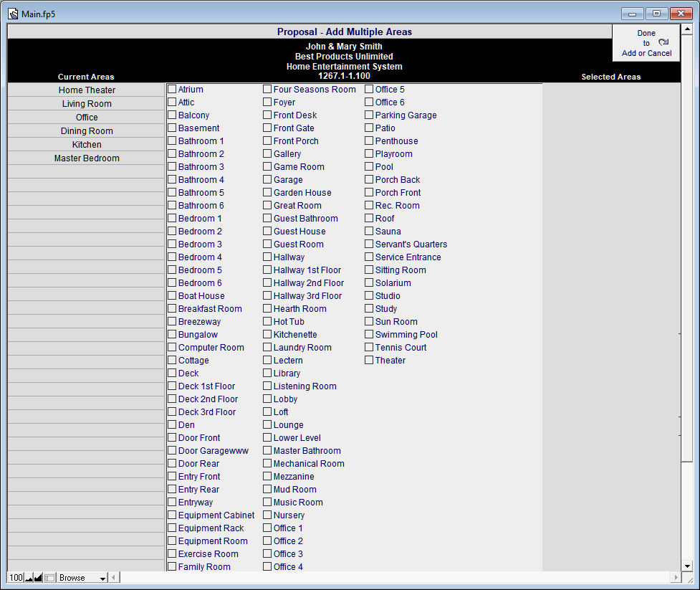
Task: Check the Entryway checkbox
Action: (172, 502)
